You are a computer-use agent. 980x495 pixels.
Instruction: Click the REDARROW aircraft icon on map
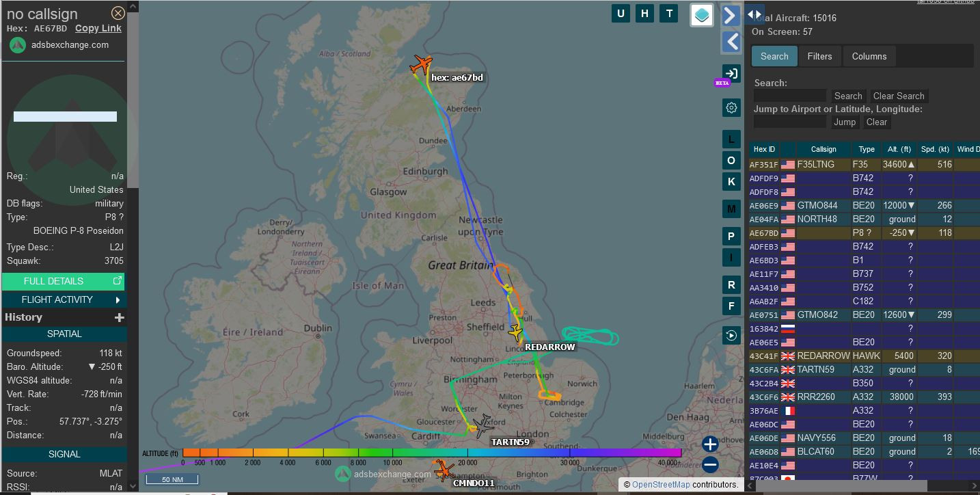click(516, 333)
